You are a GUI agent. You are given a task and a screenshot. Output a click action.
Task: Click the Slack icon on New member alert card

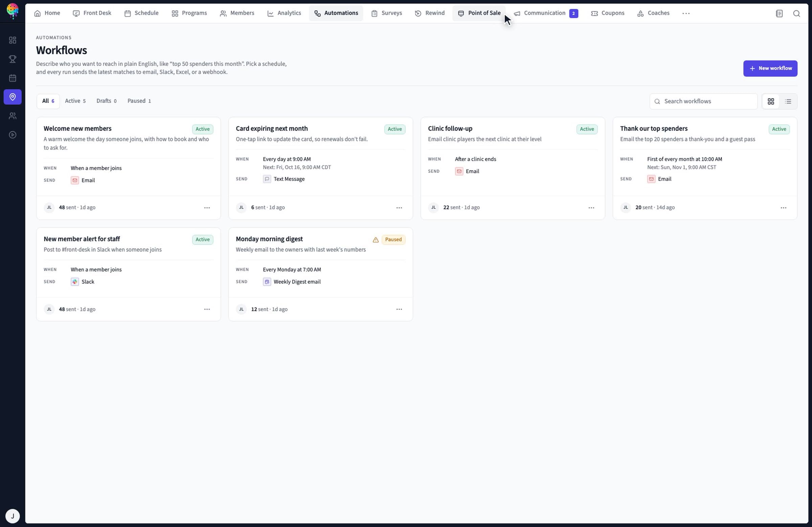click(75, 282)
